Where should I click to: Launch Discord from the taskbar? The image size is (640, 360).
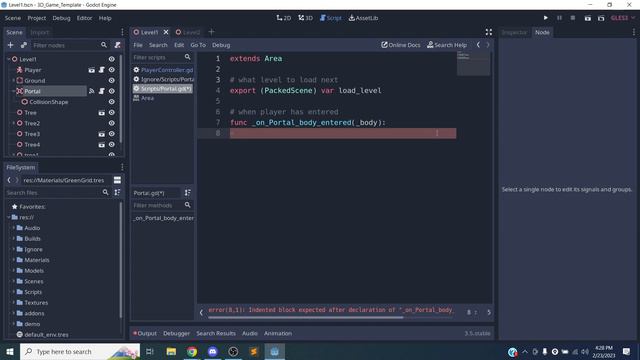(213, 351)
